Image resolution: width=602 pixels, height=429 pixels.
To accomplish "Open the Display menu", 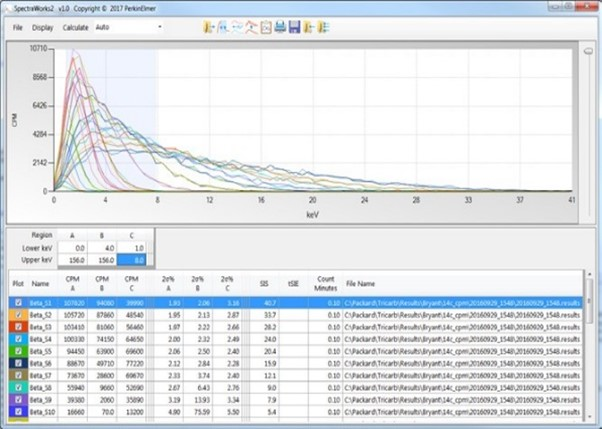I will [43, 28].
